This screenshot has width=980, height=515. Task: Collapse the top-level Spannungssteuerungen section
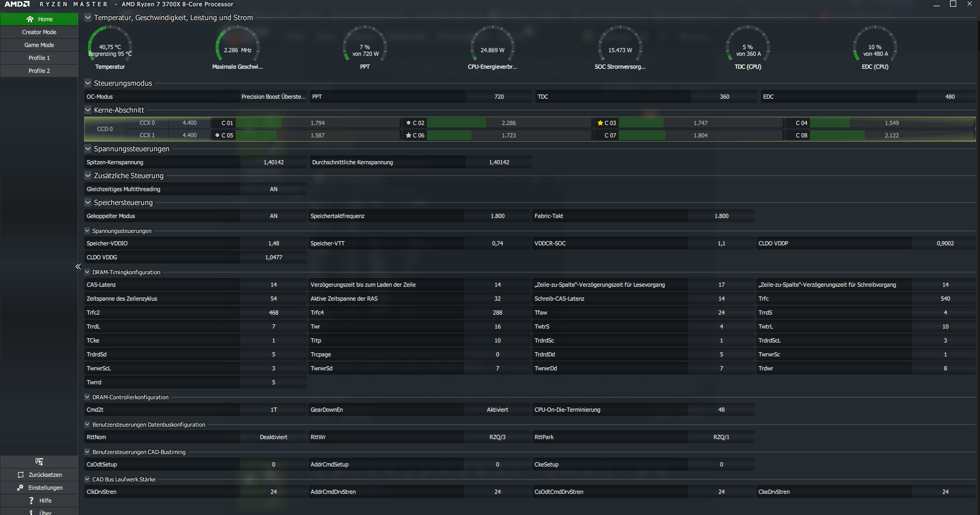(88, 148)
